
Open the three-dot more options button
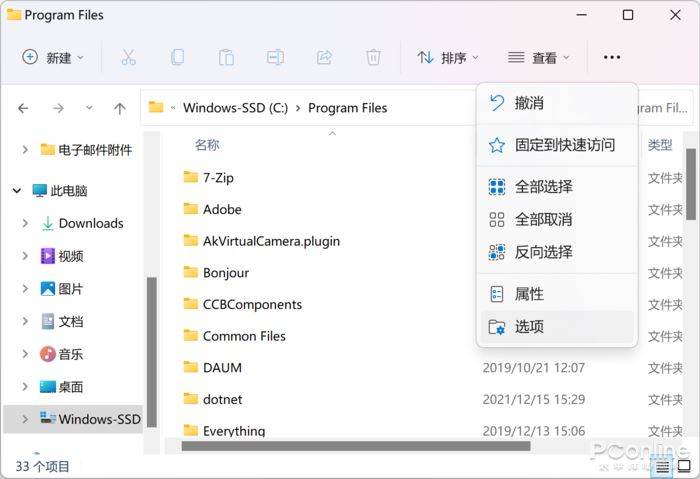[612, 57]
